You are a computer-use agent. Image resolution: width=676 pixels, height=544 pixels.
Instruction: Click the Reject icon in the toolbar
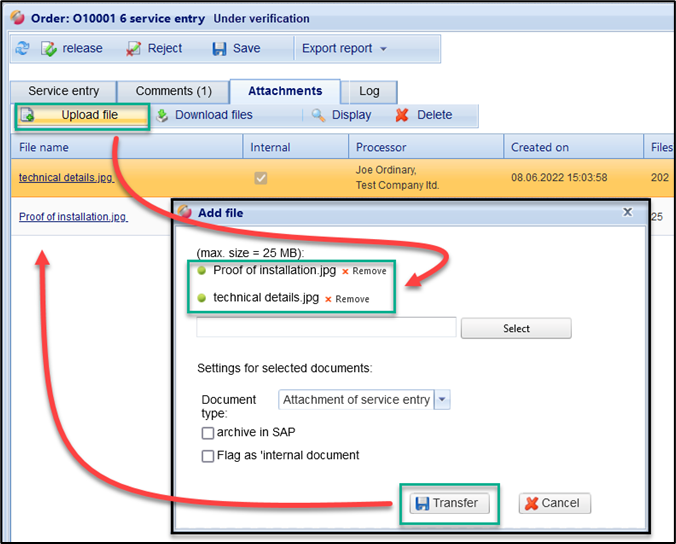tap(134, 48)
